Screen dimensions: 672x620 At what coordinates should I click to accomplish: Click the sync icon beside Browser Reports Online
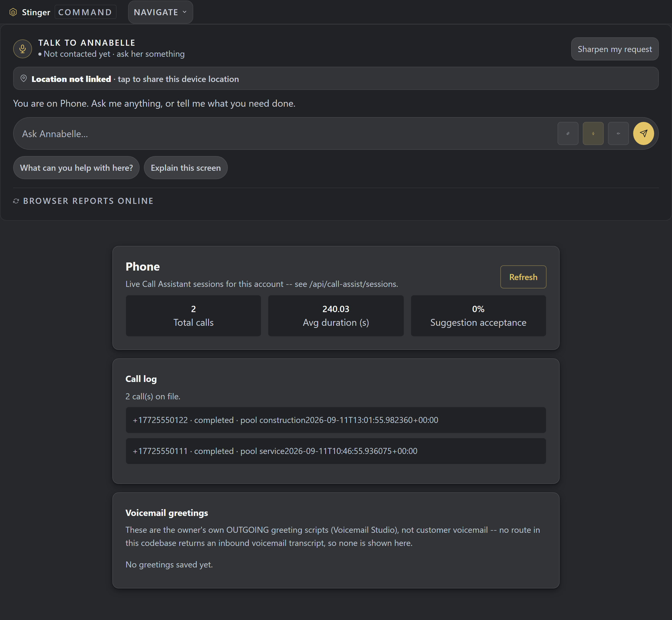click(x=16, y=201)
